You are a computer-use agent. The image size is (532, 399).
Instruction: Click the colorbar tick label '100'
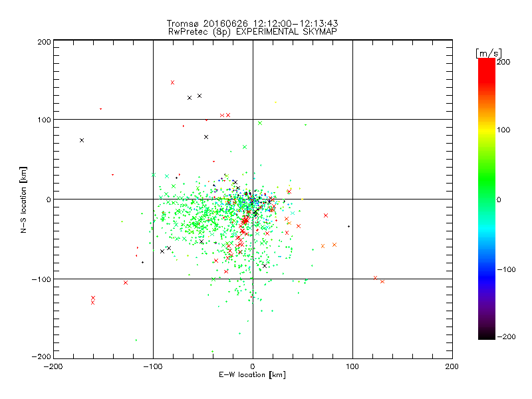[x=503, y=130]
